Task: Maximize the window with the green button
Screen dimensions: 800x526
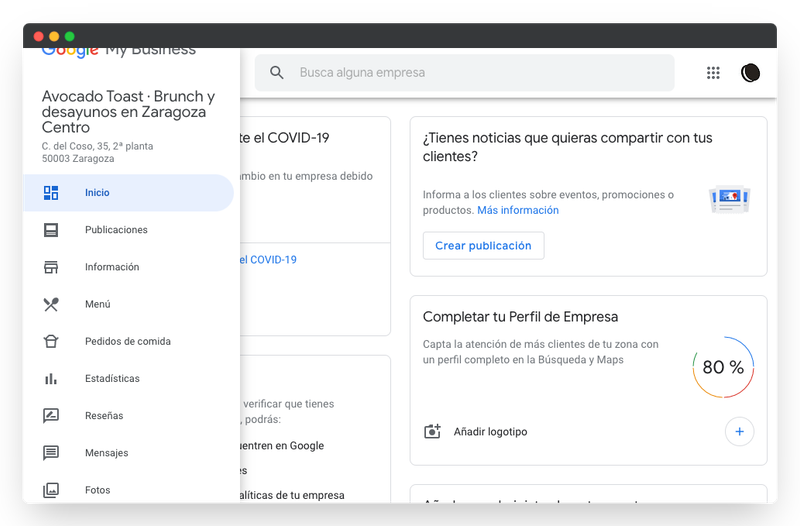Action: (70, 36)
